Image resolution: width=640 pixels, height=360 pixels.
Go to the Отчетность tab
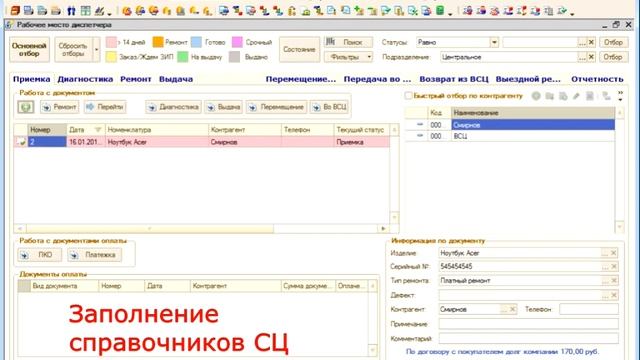tap(597, 79)
